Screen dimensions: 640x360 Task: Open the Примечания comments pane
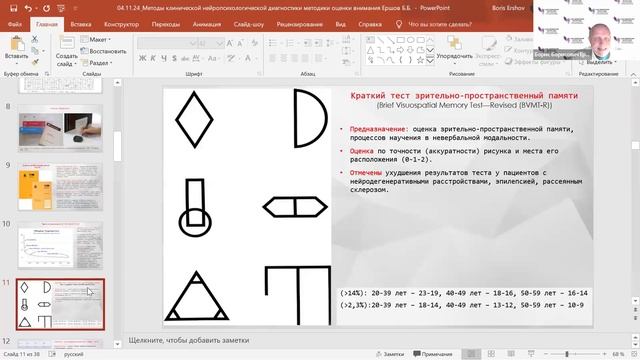point(433,354)
